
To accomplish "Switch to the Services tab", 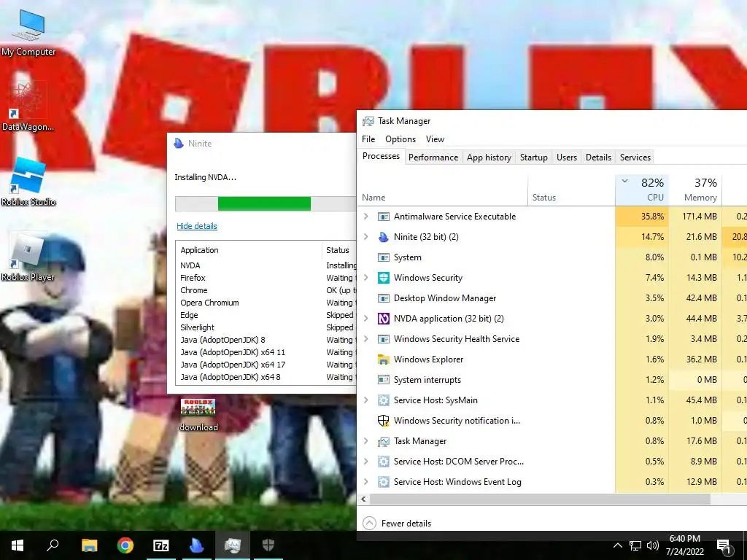I will click(x=635, y=157).
